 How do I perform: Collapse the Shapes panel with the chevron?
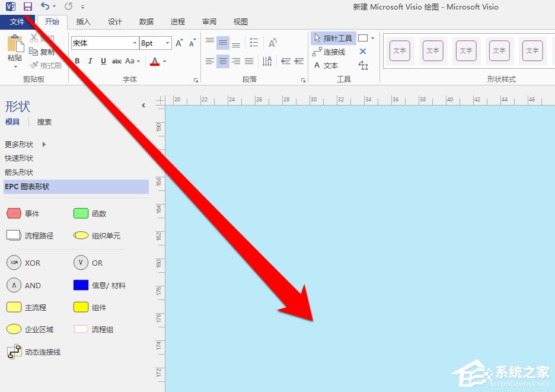click(x=143, y=105)
